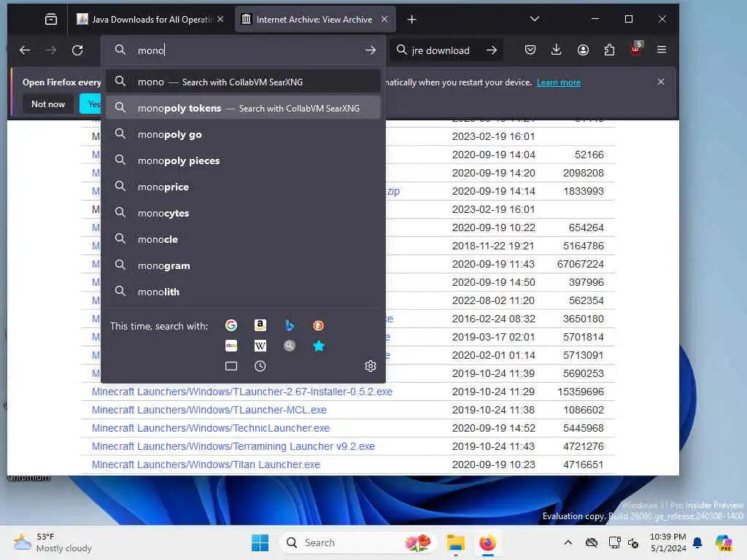The image size is (747, 560).
Task: Search this time with Bing
Action: [x=290, y=325]
